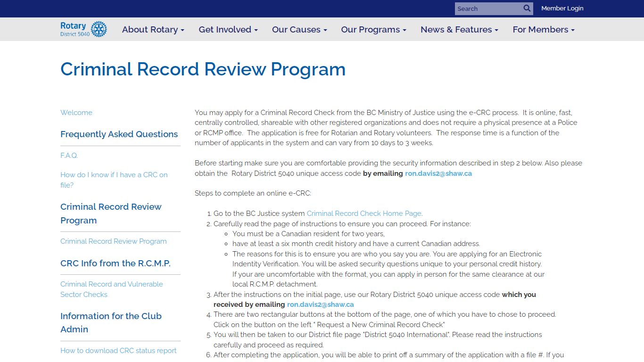Screen dimensions: 644x362
Task: Expand the News & Features menu
Action: pyautogui.click(x=459, y=29)
